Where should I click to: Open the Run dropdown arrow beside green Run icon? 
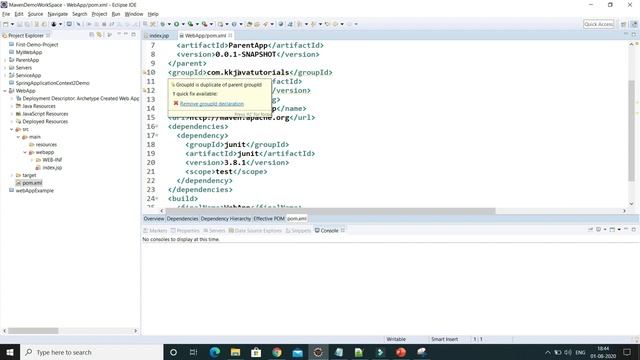[x=183, y=24]
